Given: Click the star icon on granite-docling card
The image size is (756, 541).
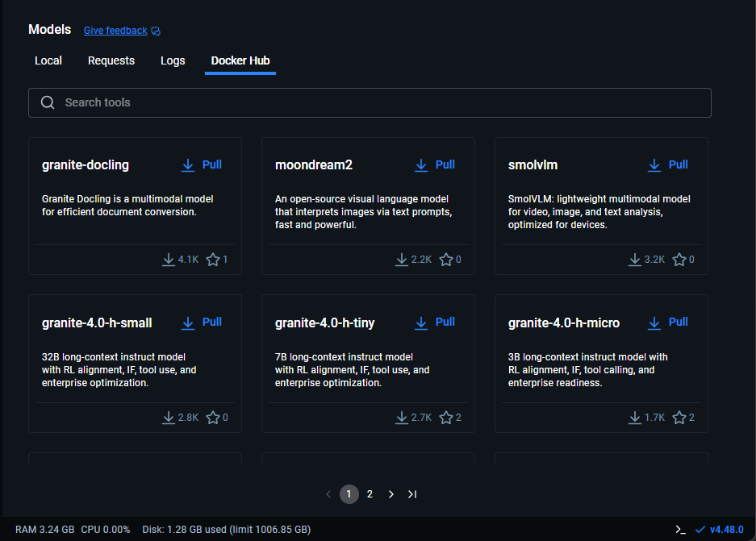Looking at the screenshot, I should [x=213, y=260].
